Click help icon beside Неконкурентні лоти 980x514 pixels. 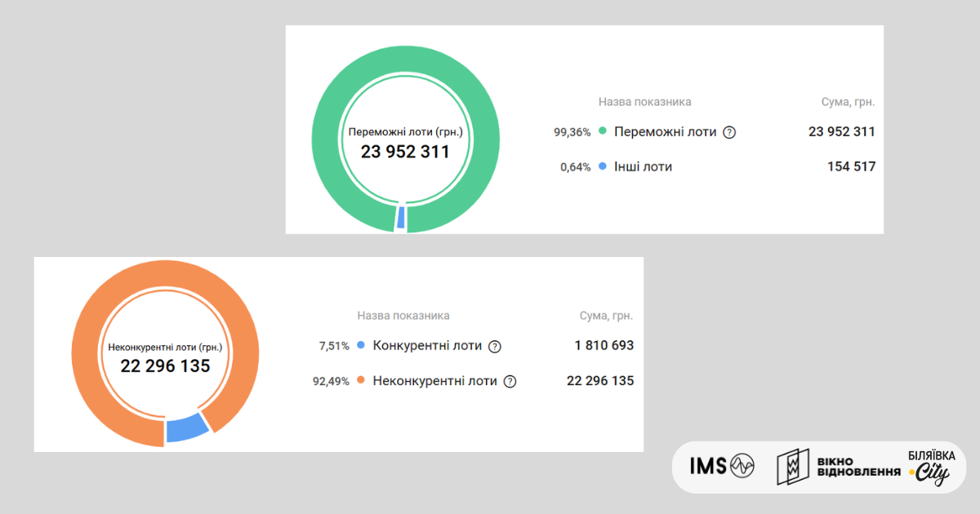[x=510, y=381]
